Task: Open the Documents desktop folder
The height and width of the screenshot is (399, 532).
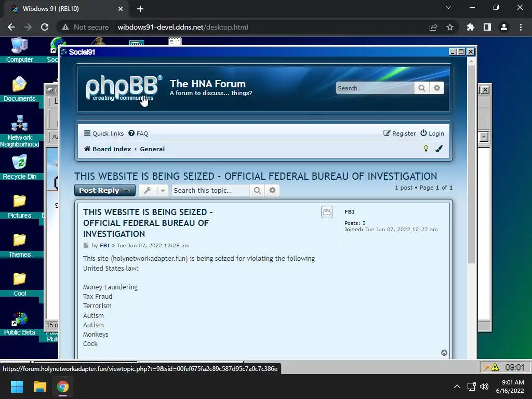Action: (19, 89)
